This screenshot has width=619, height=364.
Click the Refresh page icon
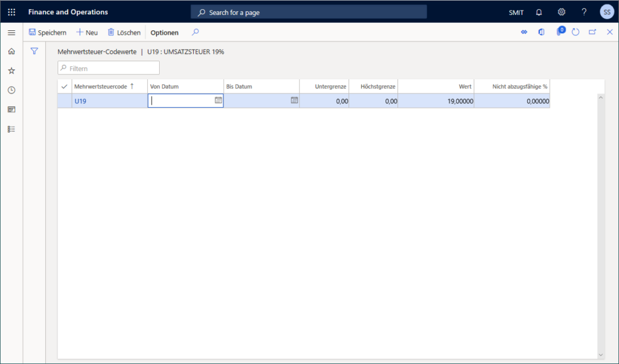pos(575,32)
